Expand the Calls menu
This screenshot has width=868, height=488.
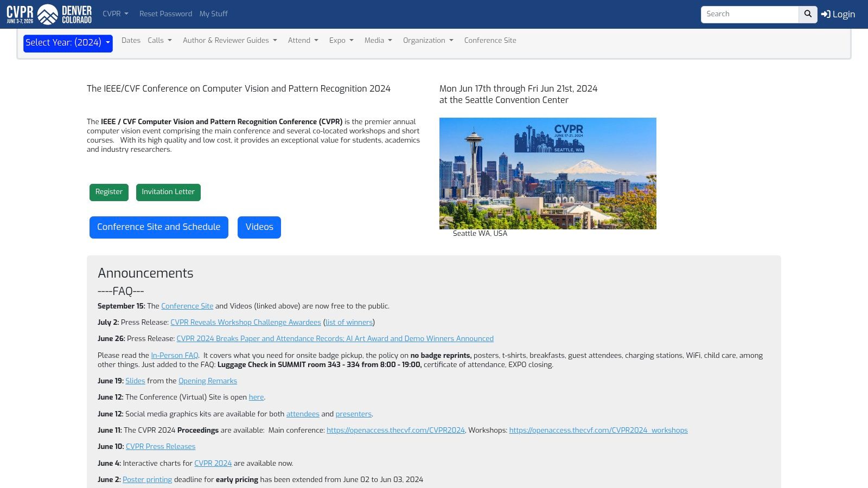[x=159, y=41]
